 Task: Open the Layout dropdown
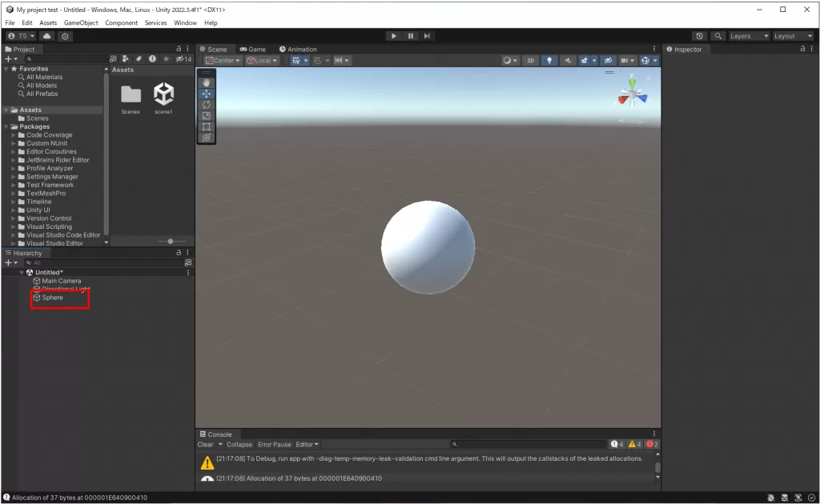793,36
